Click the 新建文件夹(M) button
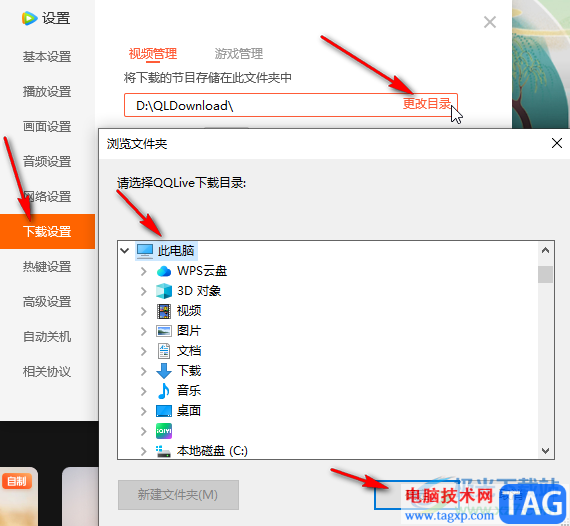Viewport: 570px width, 526px height. pyautogui.click(x=178, y=495)
